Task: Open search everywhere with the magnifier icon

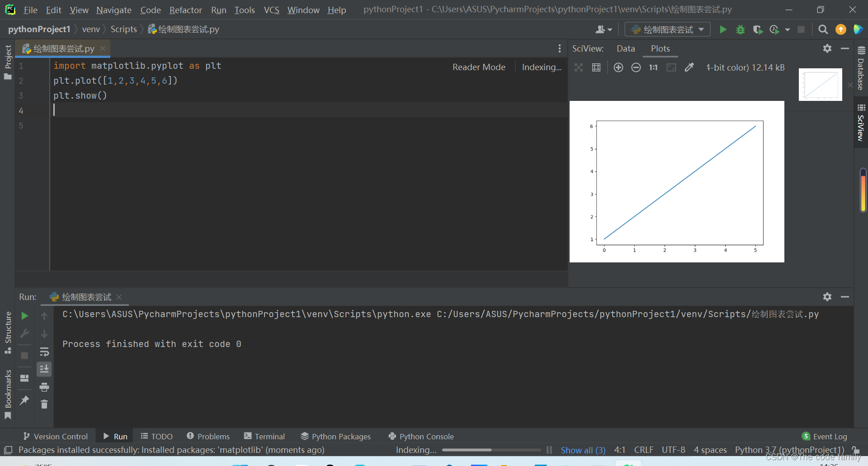Action: [x=823, y=29]
